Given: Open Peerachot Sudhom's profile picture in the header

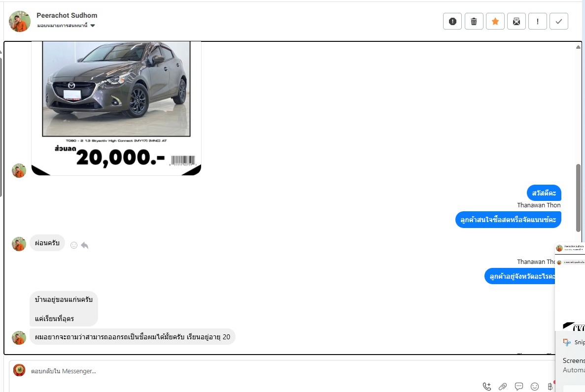Looking at the screenshot, I should (20, 21).
